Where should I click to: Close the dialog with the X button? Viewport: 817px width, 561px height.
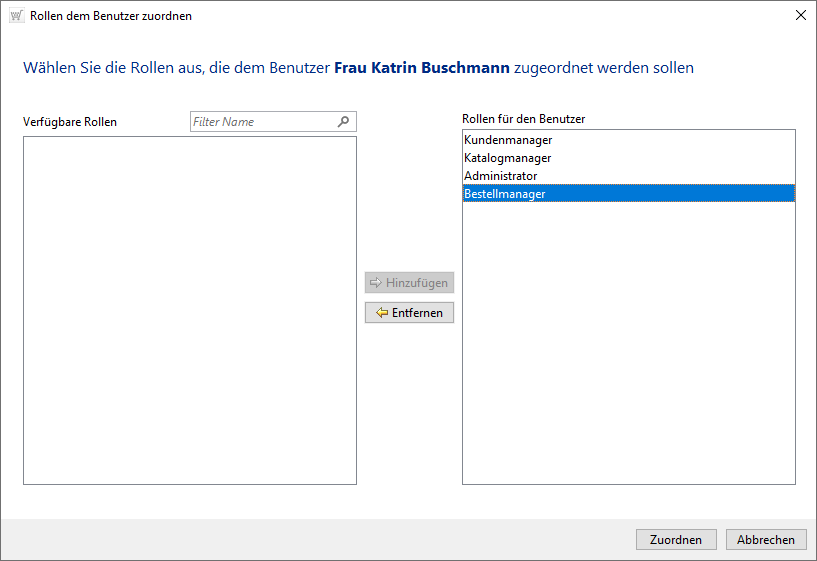800,16
